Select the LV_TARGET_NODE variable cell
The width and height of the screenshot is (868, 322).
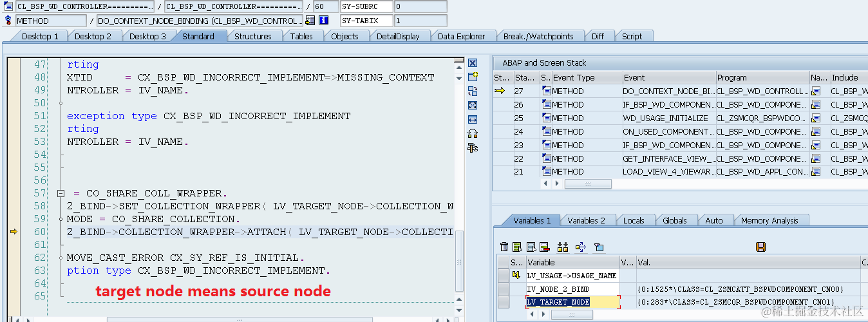tap(572, 302)
